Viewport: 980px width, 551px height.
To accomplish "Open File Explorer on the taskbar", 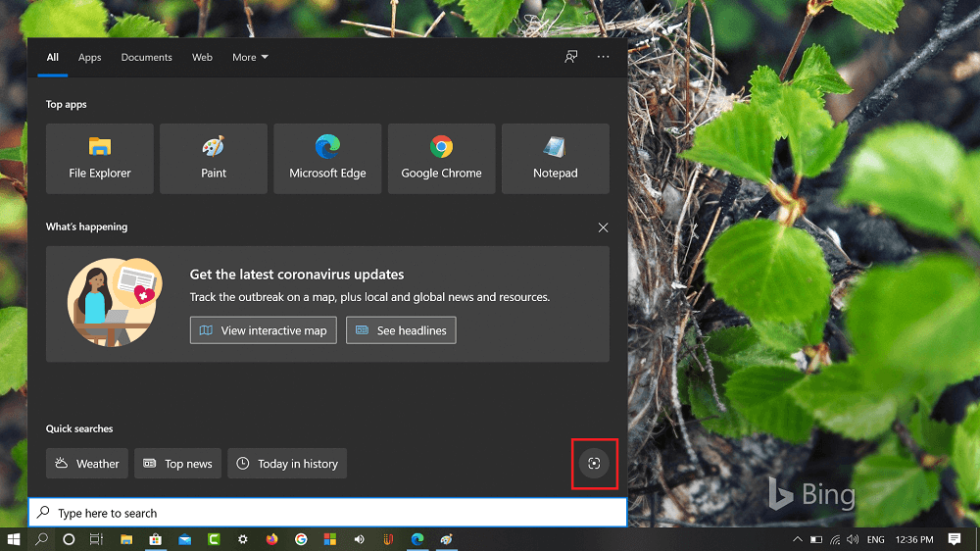I will (126, 539).
